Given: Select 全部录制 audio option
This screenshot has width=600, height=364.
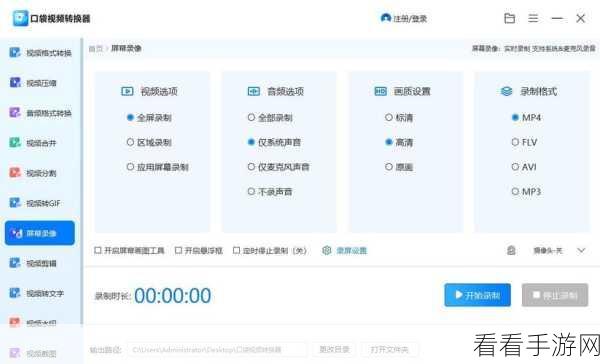Looking at the screenshot, I should click(x=270, y=118).
